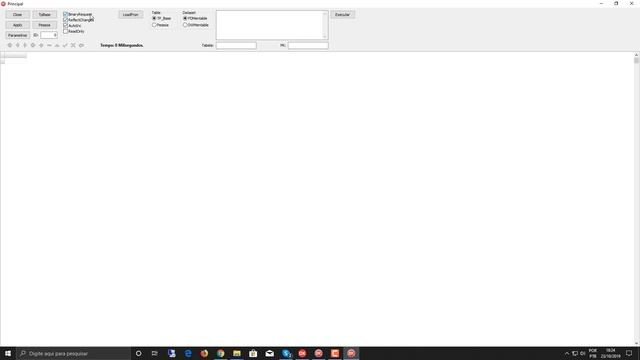Toggle BinaryRequest checkbox
The height and width of the screenshot is (360, 640).
[x=65, y=14]
